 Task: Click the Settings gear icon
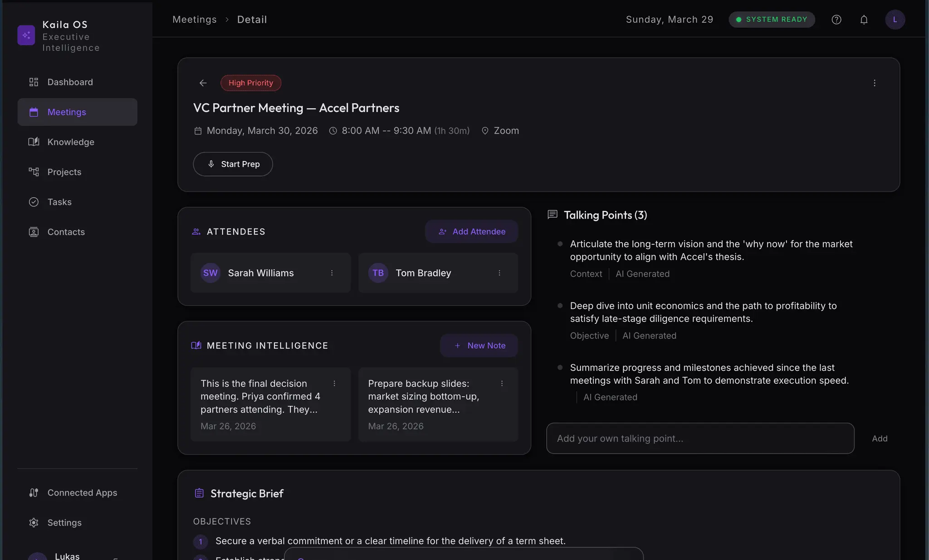click(34, 522)
